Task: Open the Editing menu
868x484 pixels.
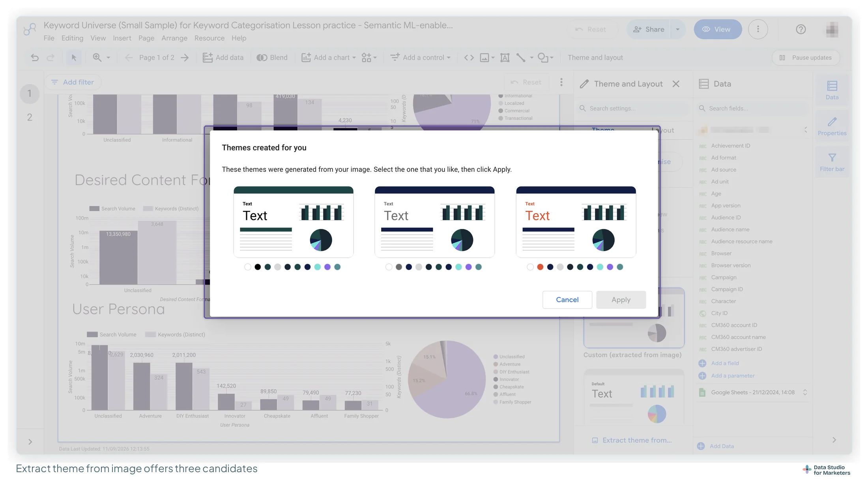Action: [x=72, y=38]
